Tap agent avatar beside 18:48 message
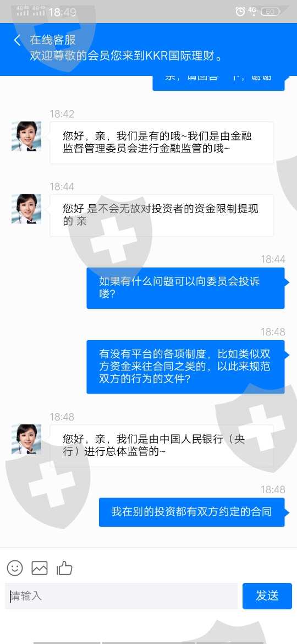Viewport: 297px width, 644px height. 26,439
